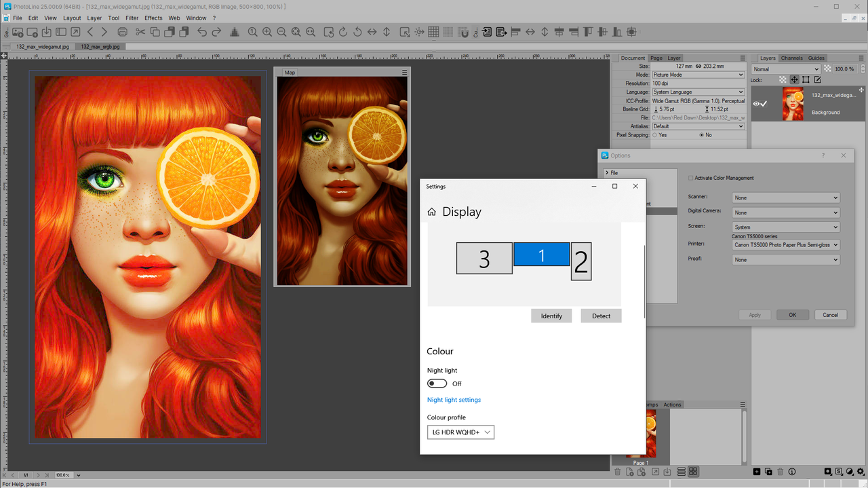Toggle Lock transparency checkerboard icon
868x488 pixels.
(783, 79)
